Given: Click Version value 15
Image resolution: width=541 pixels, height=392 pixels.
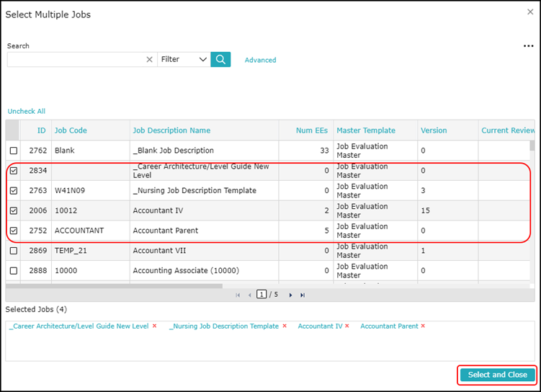Looking at the screenshot, I should point(426,210).
